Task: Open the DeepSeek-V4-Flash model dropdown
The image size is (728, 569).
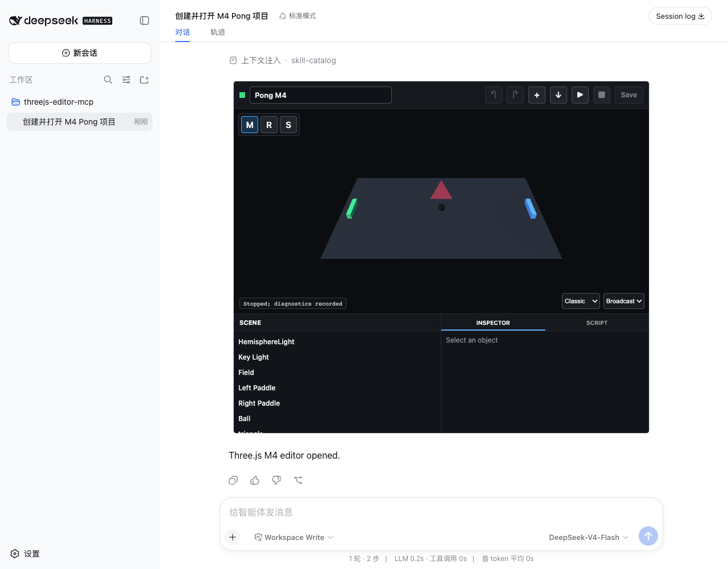Action: click(589, 537)
